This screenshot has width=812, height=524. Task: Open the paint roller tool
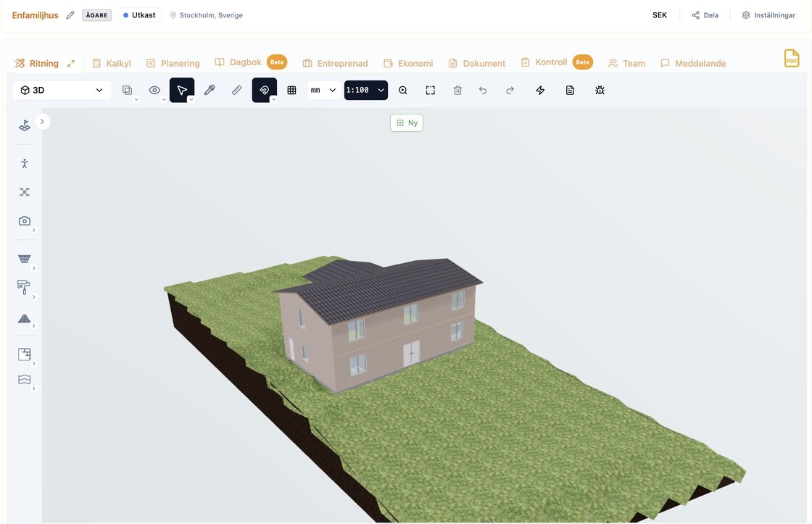pyautogui.click(x=24, y=287)
